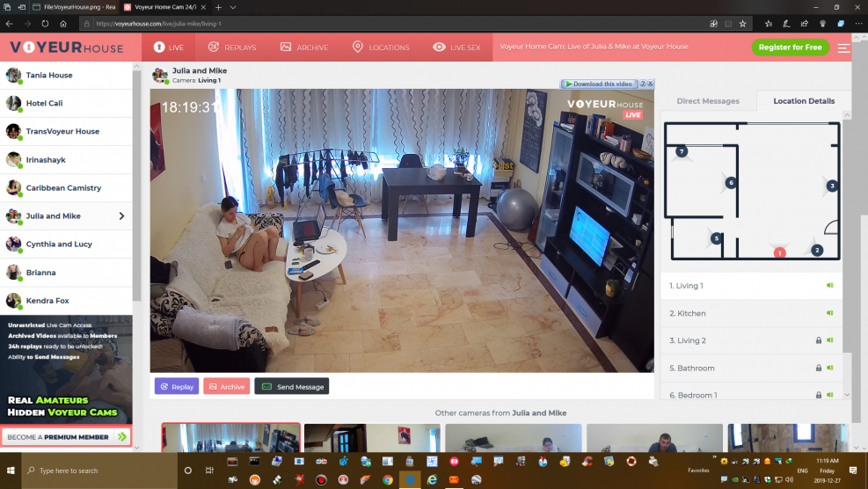Toggle the speaker icon for Living 2

pyautogui.click(x=829, y=340)
